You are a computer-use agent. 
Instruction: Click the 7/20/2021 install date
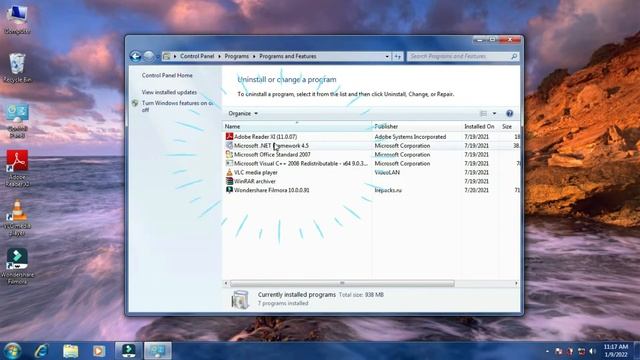tap(476, 190)
